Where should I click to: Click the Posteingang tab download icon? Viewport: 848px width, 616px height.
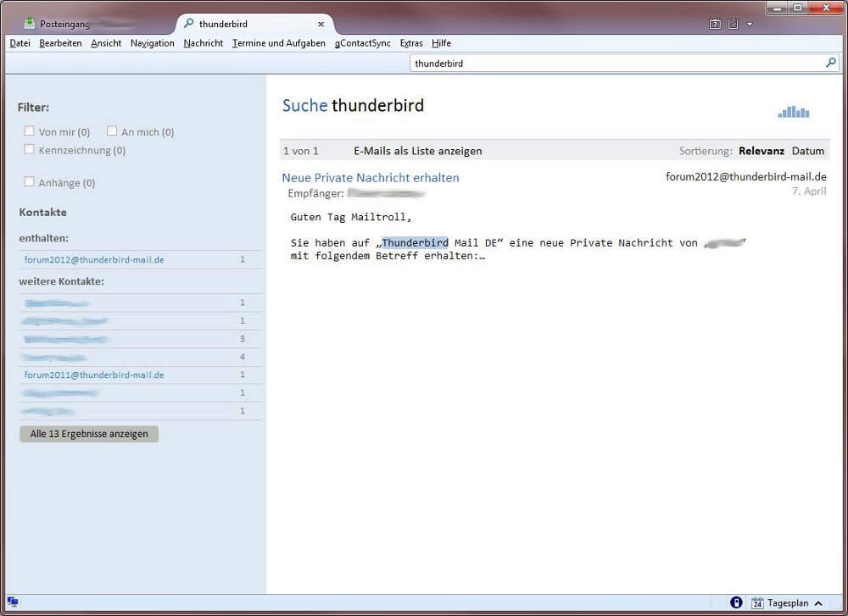click(29, 23)
